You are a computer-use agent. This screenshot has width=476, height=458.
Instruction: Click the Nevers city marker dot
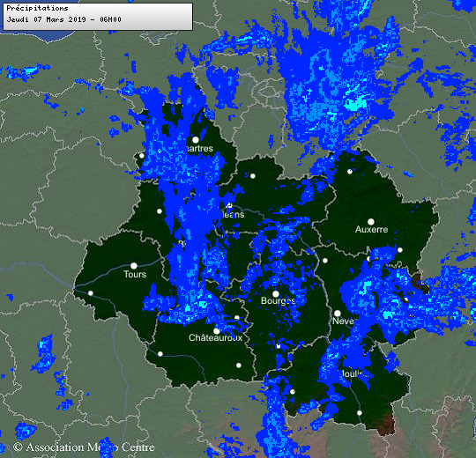(x=338, y=314)
